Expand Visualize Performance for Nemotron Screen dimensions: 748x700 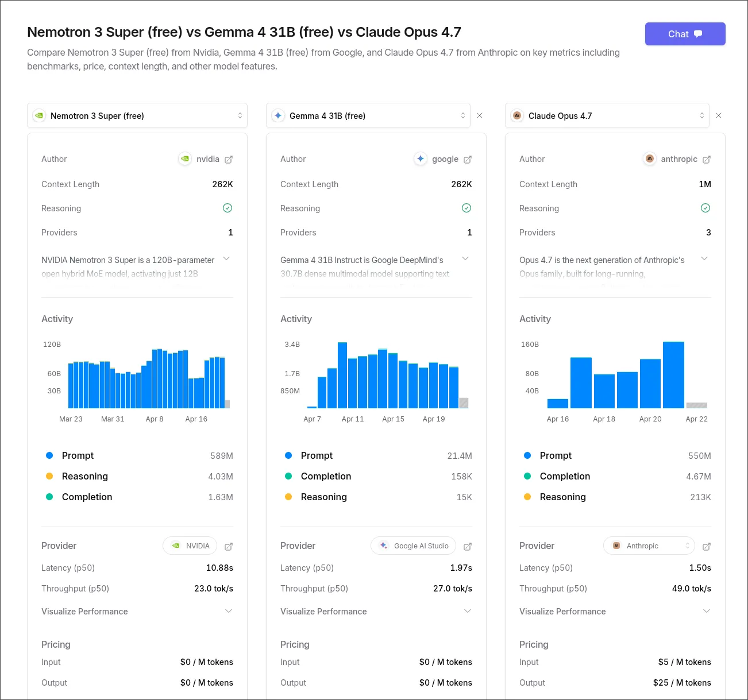point(229,611)
